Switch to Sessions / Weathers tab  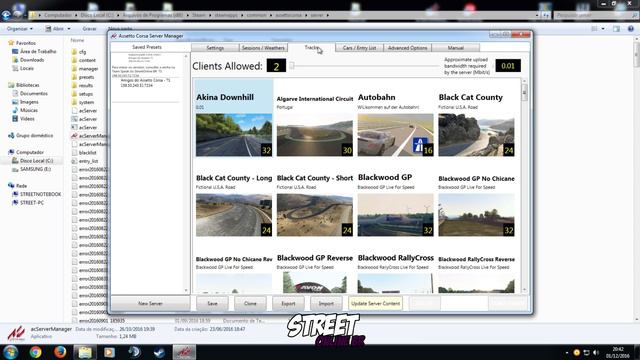[263, 48]
